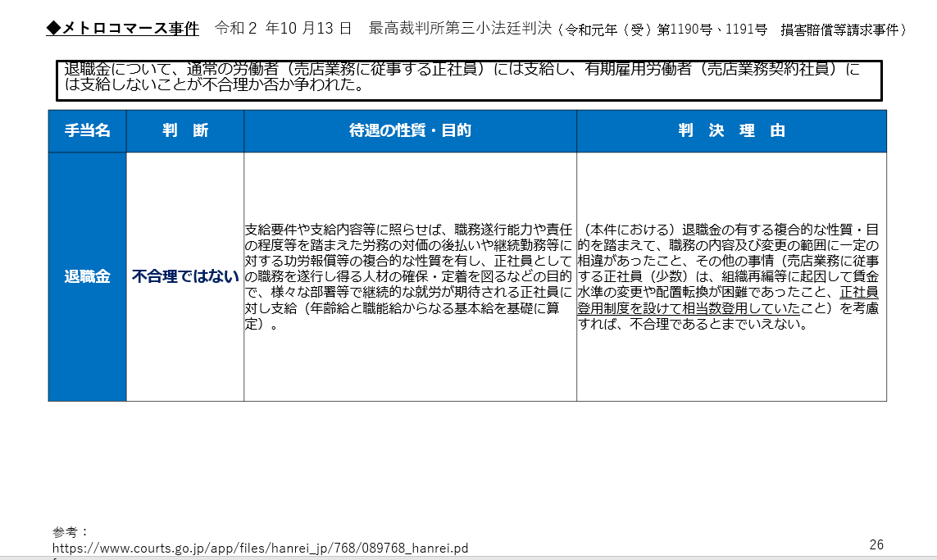
Task: Click 最高裁判所第三小法廷判決 text
Action: tap(460, 28)
